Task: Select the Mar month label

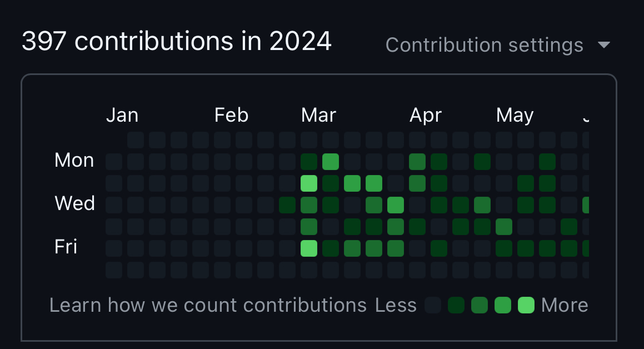Action: click(x=318, y=115)
